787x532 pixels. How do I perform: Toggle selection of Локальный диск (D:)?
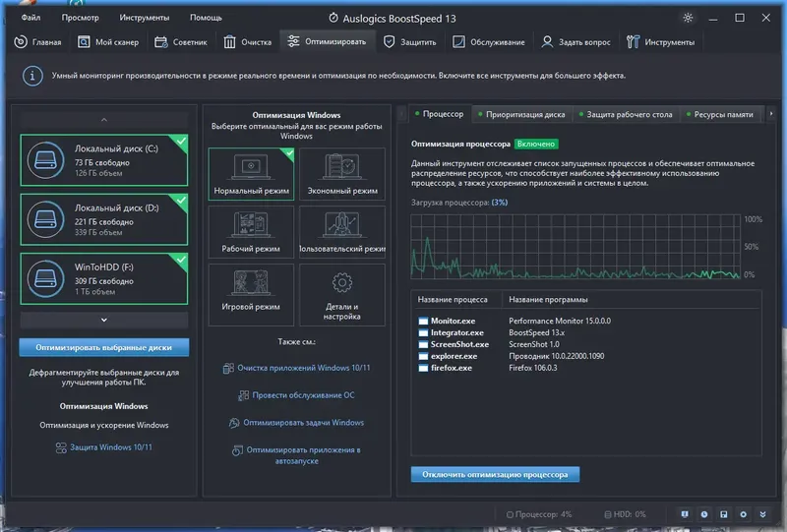(x=104, y=219)
